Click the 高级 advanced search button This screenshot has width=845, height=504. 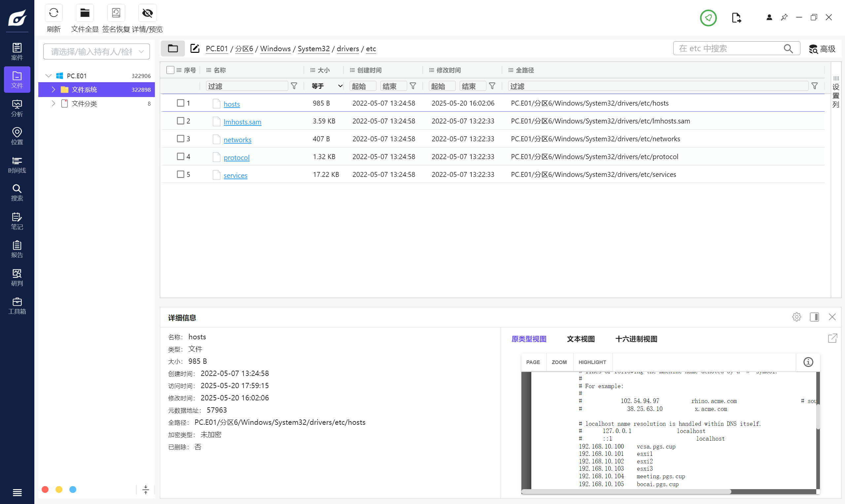point(822,49)
